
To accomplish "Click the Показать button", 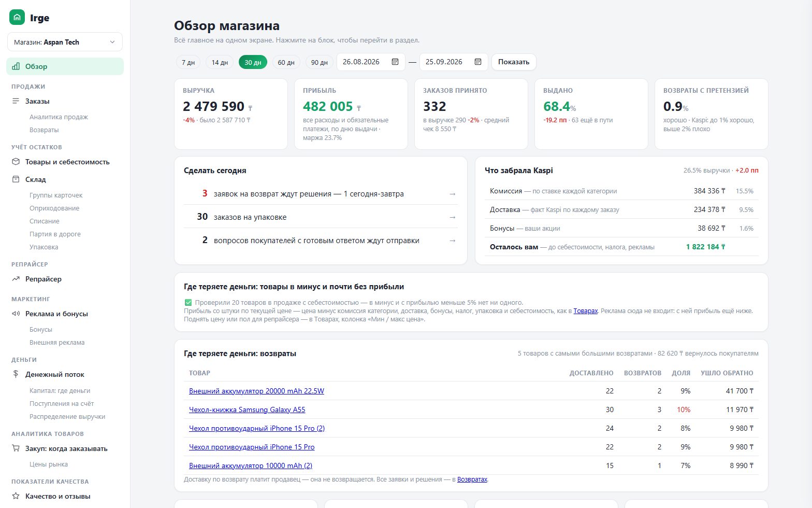I will [x=514, y=62].
